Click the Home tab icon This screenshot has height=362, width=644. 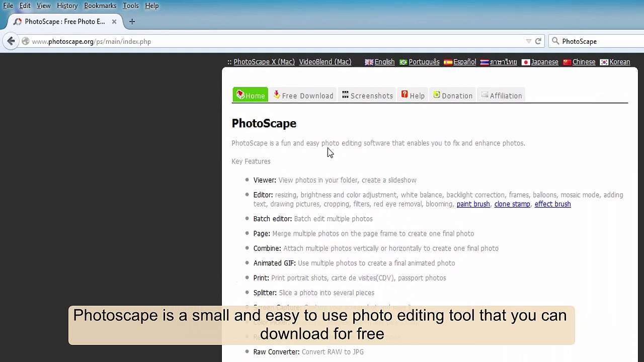coord(240,95)
